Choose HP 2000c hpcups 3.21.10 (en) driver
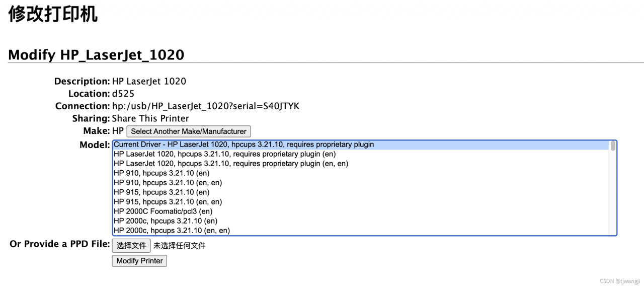This screenshot has height=287, width=644. [x=166, y=221]
